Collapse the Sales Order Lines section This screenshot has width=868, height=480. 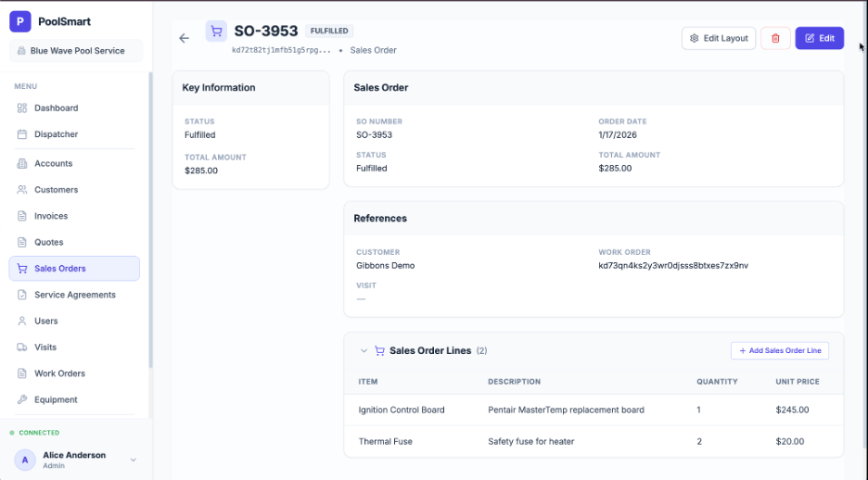pos(364,351)
